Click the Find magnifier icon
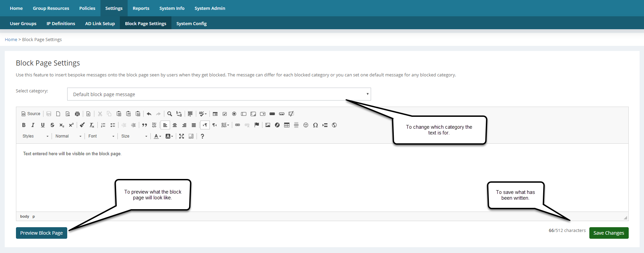The image size is (644, 253). point(170,114)
